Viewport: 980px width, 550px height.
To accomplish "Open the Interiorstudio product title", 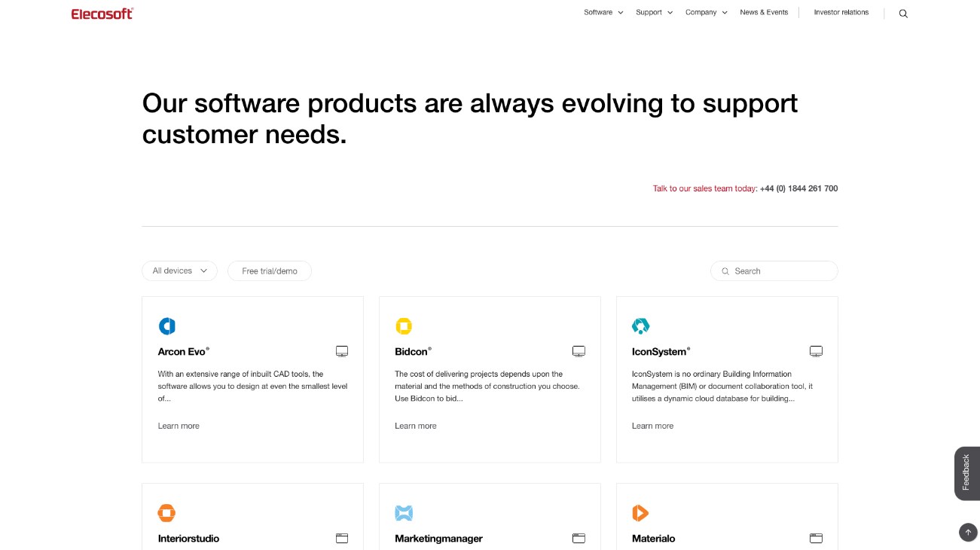I will (x=188, y=539).
